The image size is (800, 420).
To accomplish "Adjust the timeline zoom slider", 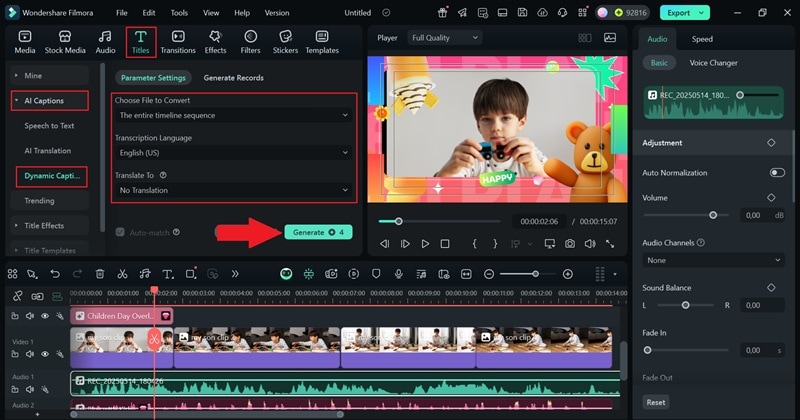I will 535,274.
